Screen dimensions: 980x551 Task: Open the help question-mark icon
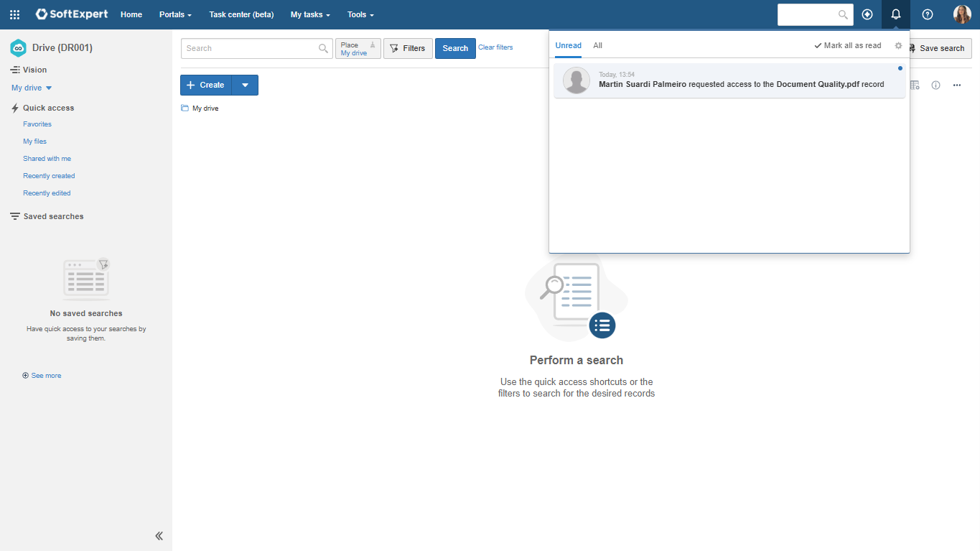[x=927, y=14]
